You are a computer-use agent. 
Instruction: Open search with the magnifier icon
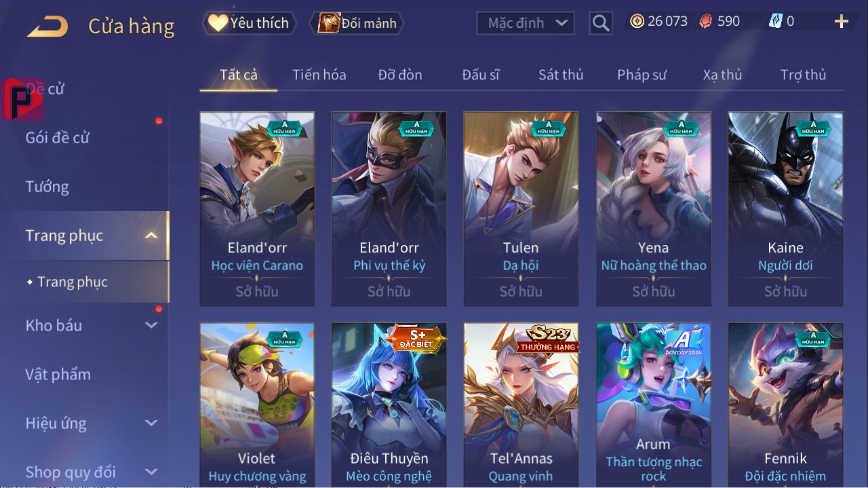(x=600, y=23)
